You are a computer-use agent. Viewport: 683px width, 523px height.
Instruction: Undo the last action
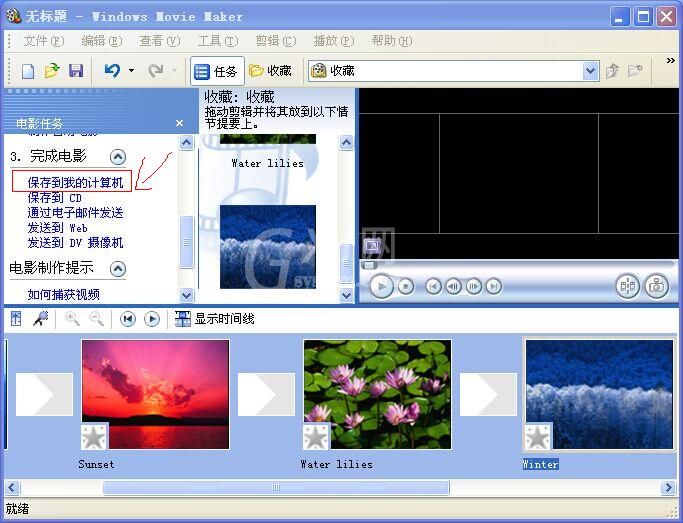tap(112, 70)
